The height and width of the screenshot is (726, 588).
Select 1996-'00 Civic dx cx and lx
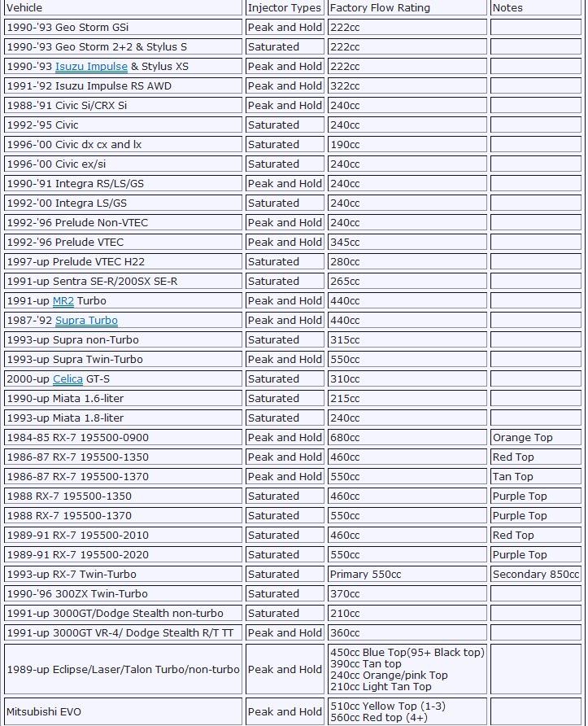[x=123, y=144]
